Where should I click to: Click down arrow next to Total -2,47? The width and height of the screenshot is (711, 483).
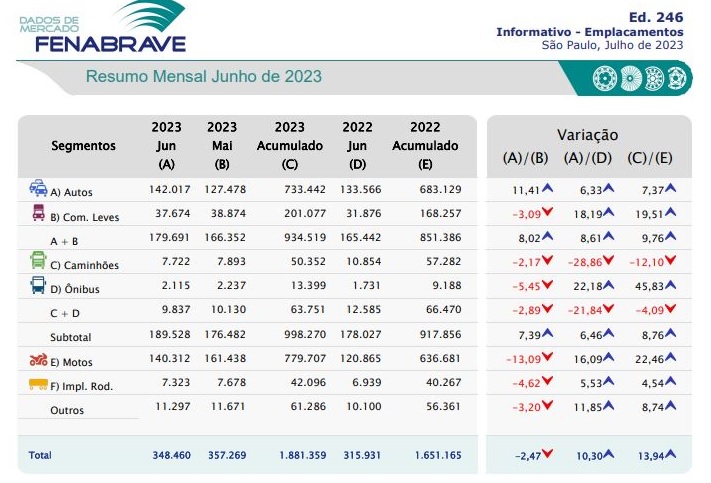pos(547,453)
